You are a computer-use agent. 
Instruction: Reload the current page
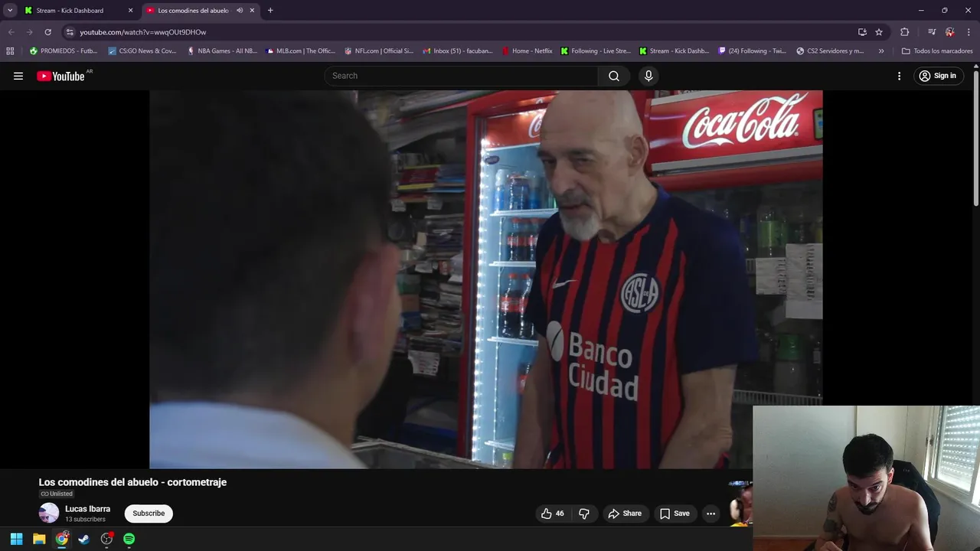[47, 32]
